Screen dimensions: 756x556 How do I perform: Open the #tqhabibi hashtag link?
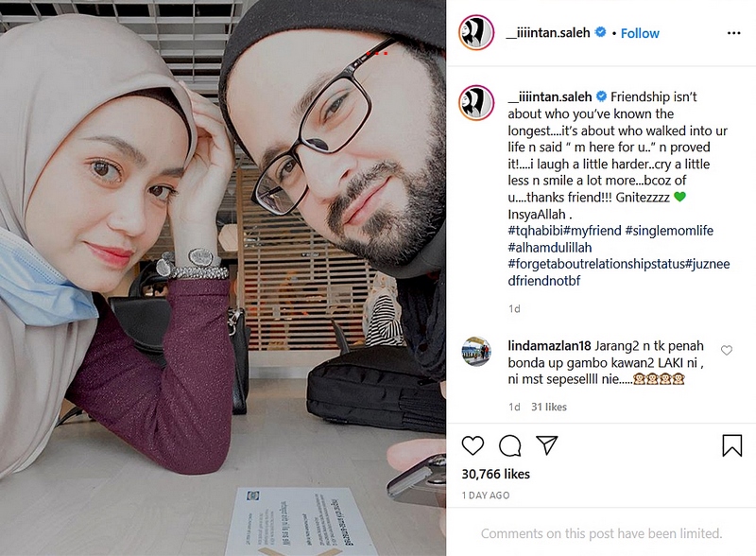click(535, 231)
